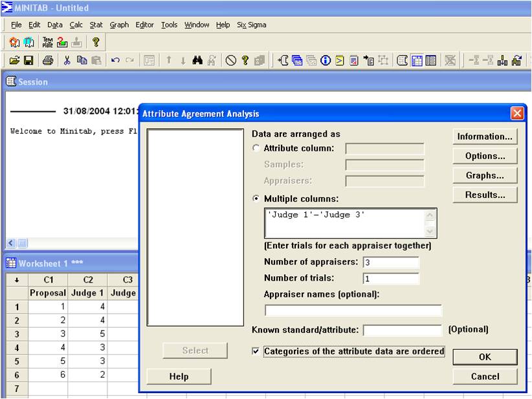Open the Tools menu
Viewport: 532px width, 399px height.
pyautogui.click(x=169, y=25)
